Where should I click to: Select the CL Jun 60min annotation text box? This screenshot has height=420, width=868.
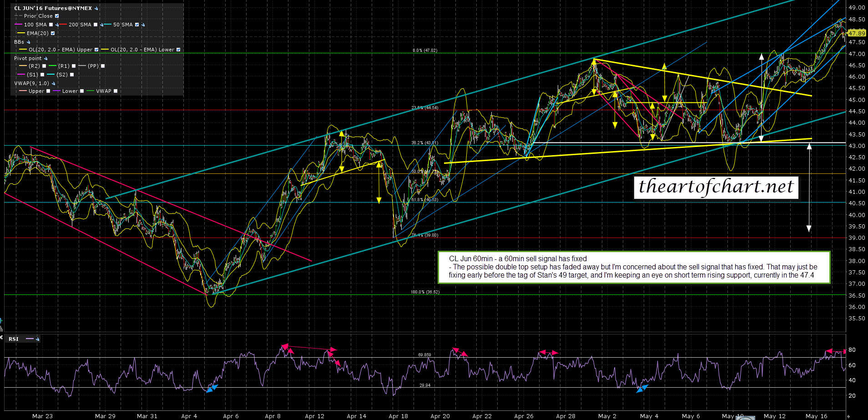[x=634, y=267]
